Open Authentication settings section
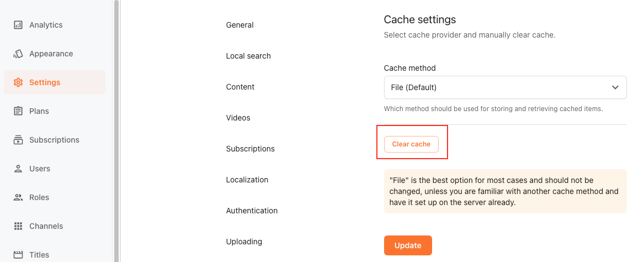Screen dimensions: 644x262 point(252,211)
